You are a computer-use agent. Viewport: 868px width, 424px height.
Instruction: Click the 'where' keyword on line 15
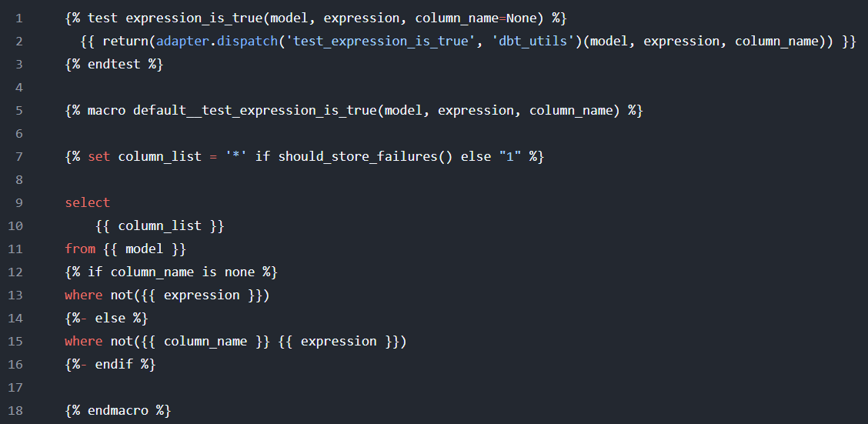click(84, 341)
